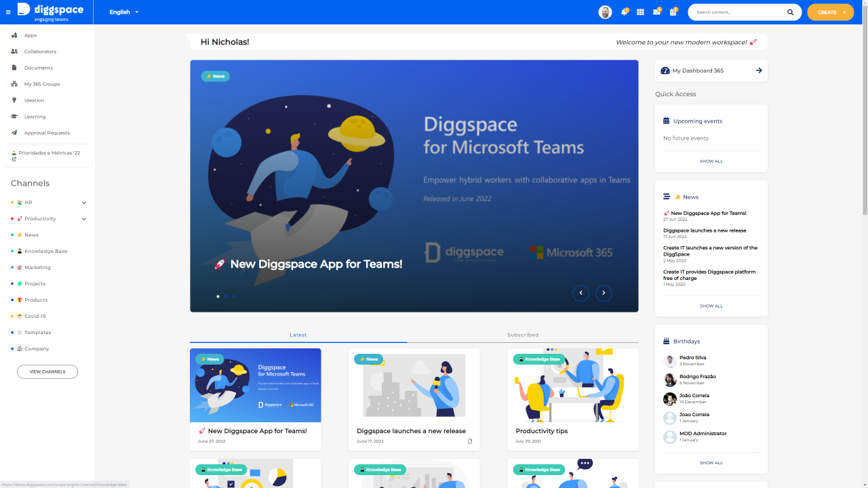Open the Templates channel
Image resolution: width=868 pixels, height=488 pixels.
point(37,333)
